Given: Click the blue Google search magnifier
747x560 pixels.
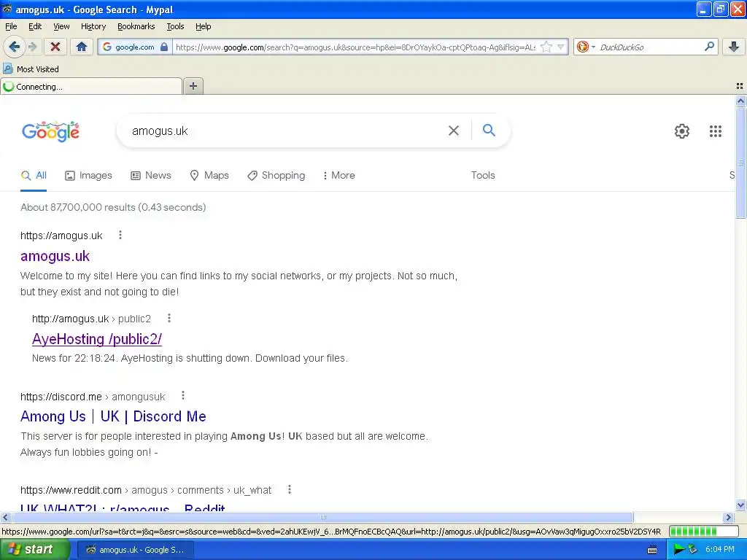Looking at the screenshot, I should click(x=489, y=130).
